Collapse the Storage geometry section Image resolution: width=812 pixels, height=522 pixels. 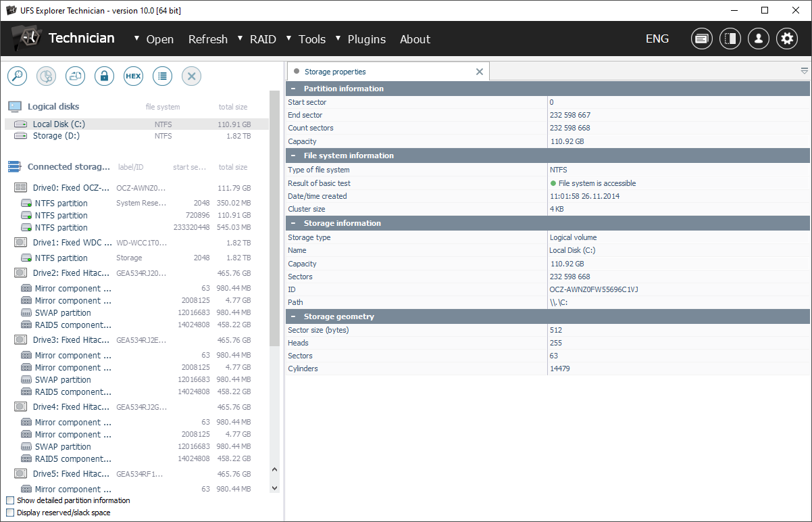click(293, 316)
